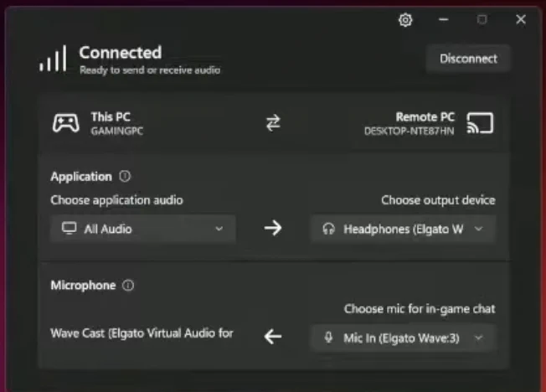The height and width of the screenshot is (392, 546).
Task: Click the Choose output device label
Action: tap(438, 200)
